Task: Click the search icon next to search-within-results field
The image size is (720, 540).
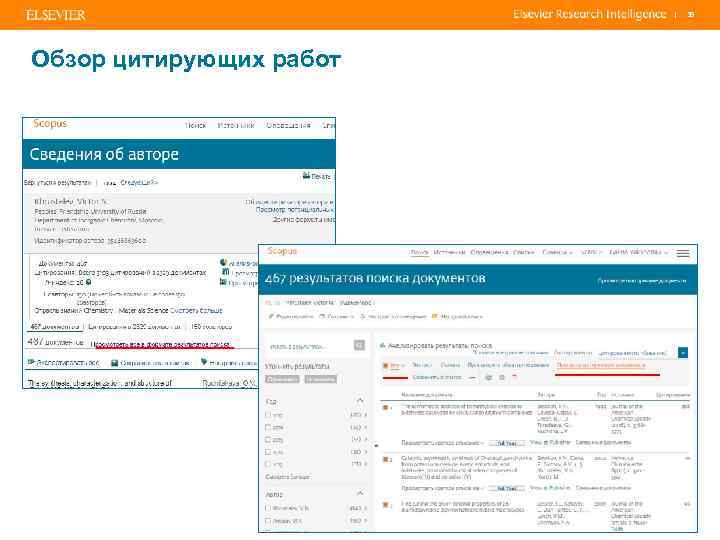Action: [359, 345]
